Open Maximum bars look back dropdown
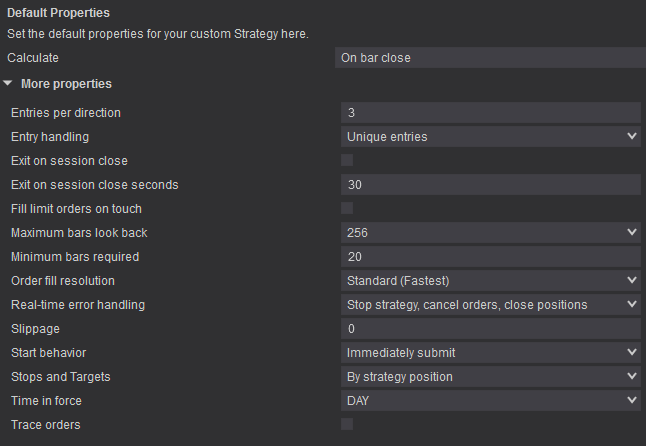646x446 pixels. (490, 232)
